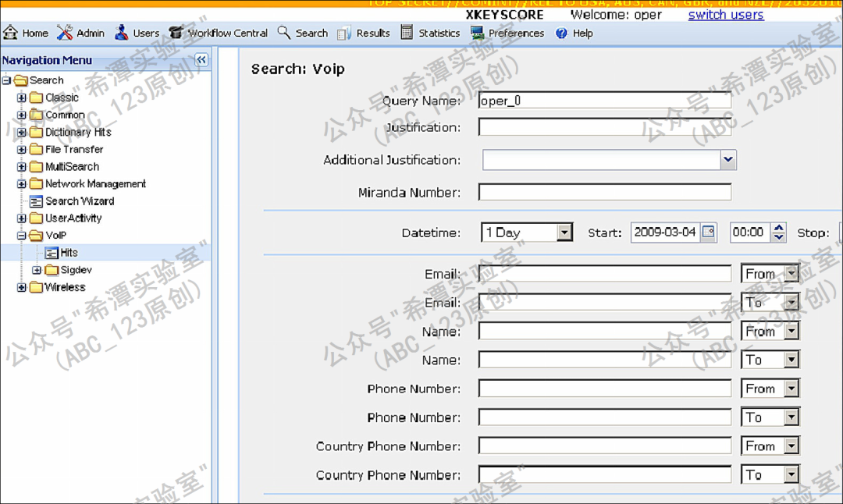843x504 pixels.
Task: Expand the Sigdev tree node
Action: tap(37, 270)
